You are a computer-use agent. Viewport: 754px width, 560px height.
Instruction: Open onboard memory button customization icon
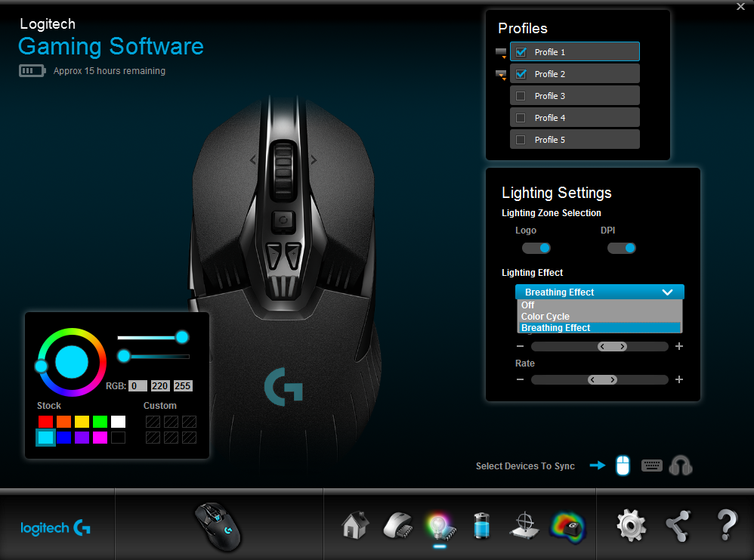click(397, 526)
